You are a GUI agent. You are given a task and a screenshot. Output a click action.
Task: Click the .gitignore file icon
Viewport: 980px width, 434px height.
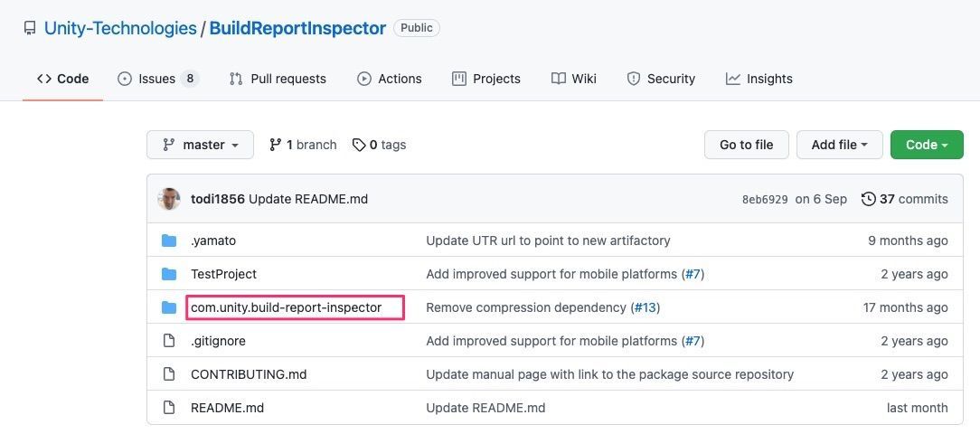[169, 341]
